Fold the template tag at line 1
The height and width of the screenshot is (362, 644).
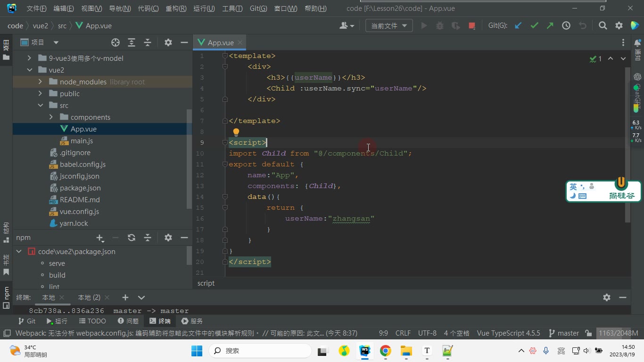click(x=225, y=56)
